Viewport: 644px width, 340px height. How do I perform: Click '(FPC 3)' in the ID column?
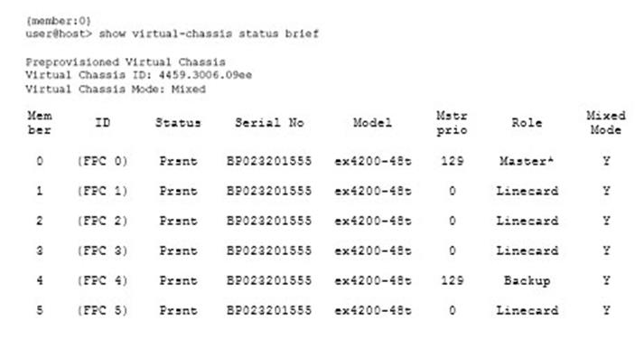coord(102,250)
